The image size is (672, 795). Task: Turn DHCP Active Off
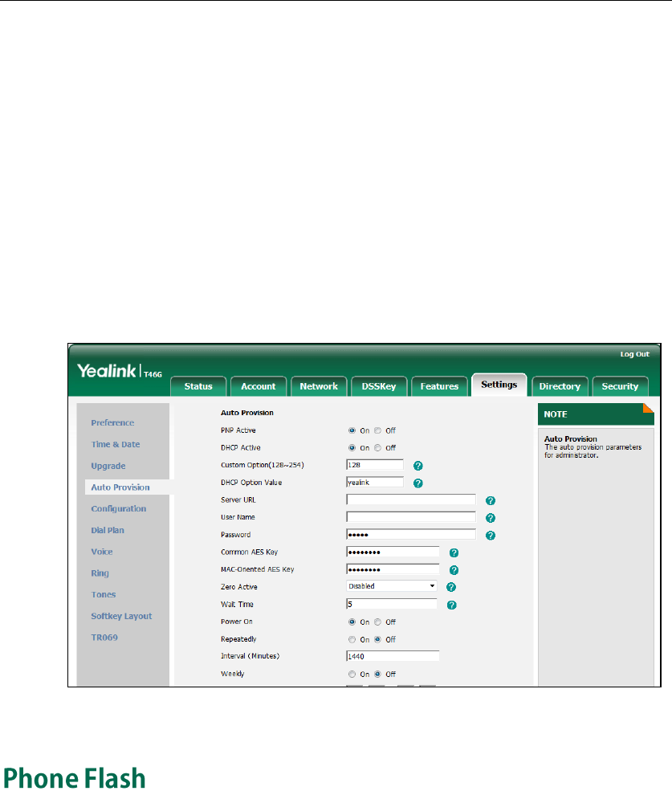377,448
